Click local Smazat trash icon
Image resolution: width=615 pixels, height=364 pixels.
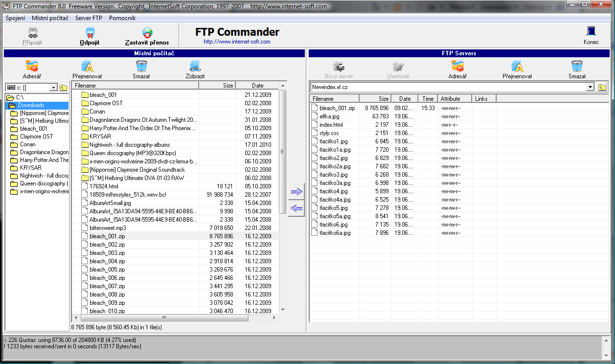click(x=141, y=66)
